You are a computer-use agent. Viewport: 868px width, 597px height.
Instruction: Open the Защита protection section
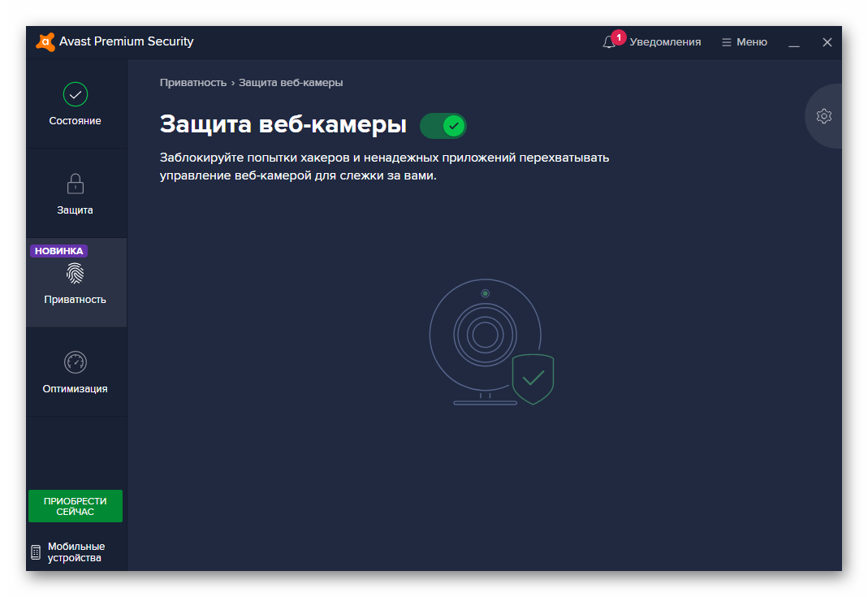click(x=76, y=193)
